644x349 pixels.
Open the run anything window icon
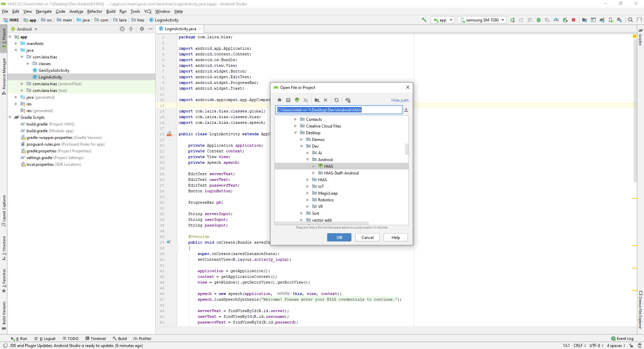[x=593, y=20]
